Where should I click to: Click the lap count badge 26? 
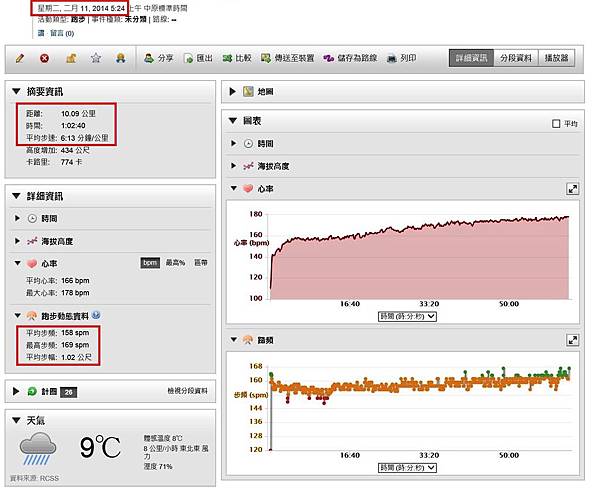click(68, 392)
